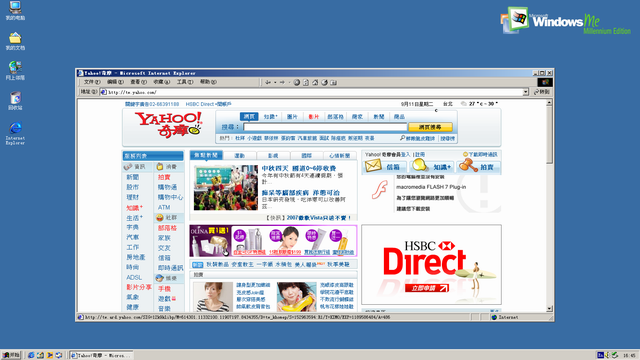640x360 pixels.
Task: Click the Macromedia Flash logo icon
Action: 380,190
